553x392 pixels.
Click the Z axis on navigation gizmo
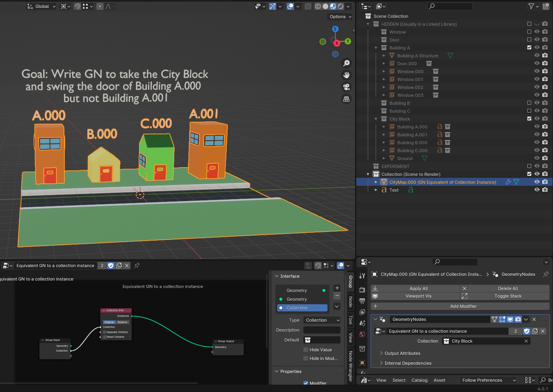point(335,29)
